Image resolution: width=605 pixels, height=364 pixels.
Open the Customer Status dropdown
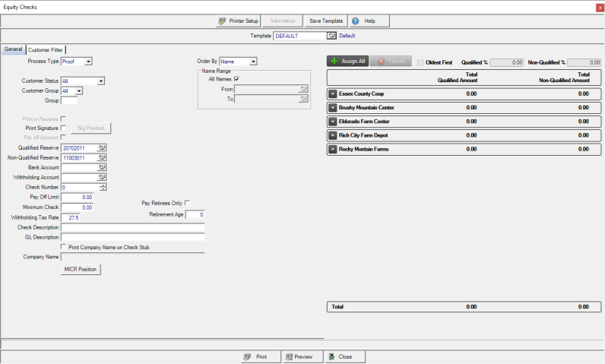[x=100, y=81]
